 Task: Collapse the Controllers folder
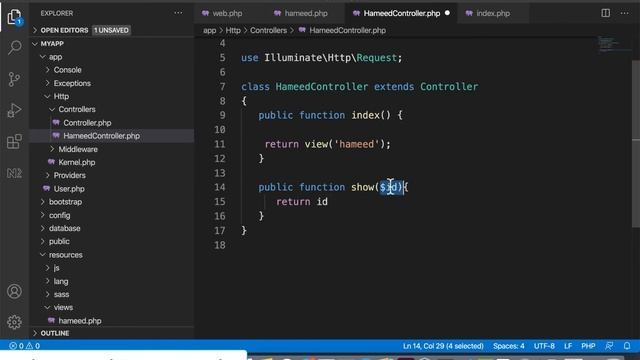77,109
